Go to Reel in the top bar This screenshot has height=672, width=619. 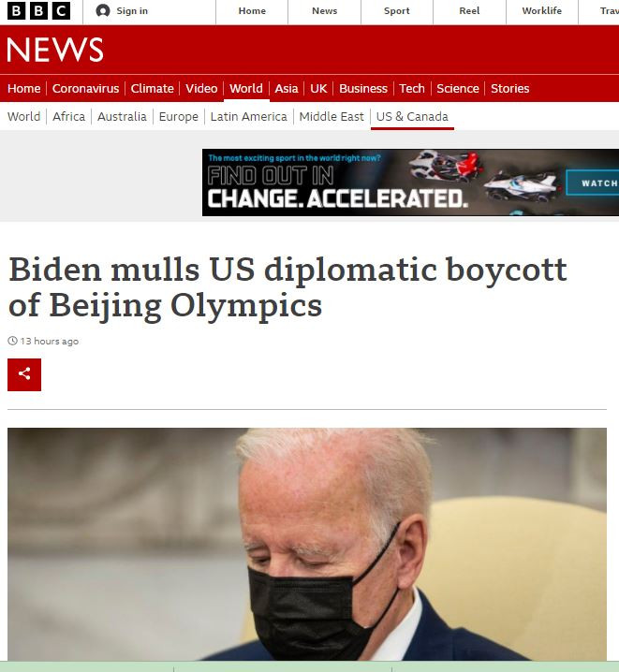pos(469,11)
